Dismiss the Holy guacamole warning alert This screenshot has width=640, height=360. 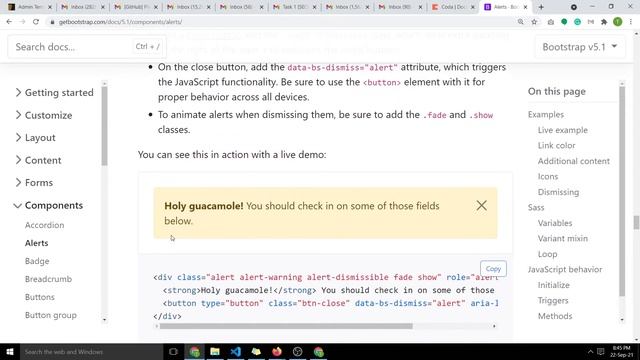coord(482,205)
